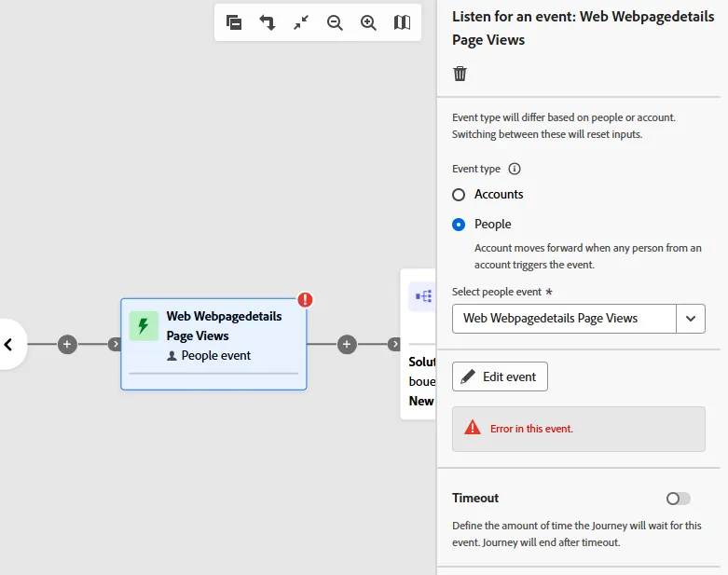This screenshot has height=575, width=728.
Task: Select the People event type radio
Action: (x=459, y=225)
